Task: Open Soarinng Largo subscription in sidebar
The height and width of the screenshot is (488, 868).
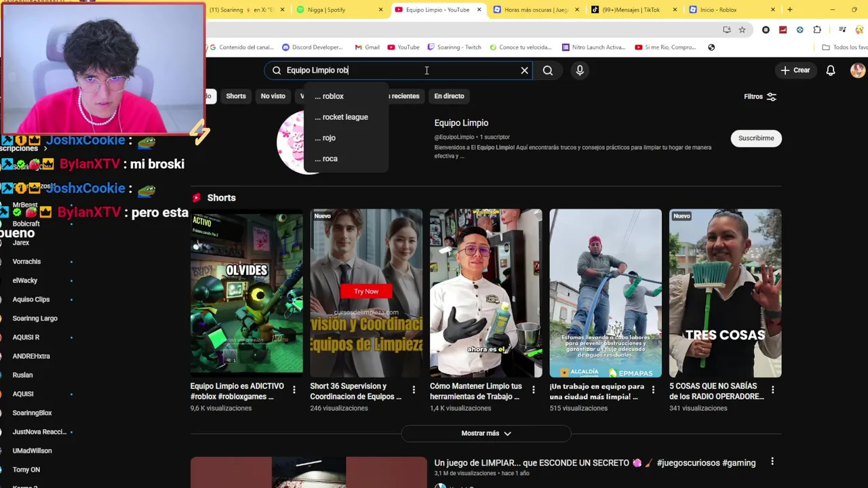Action: click(x=35, y=319)
